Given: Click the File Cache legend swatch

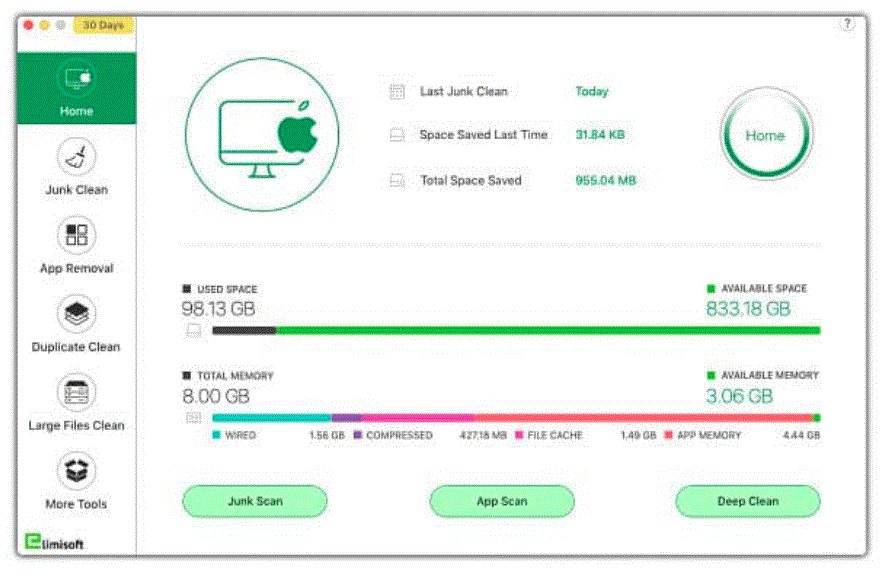Looking at the screenshot, I should [519, 435].
